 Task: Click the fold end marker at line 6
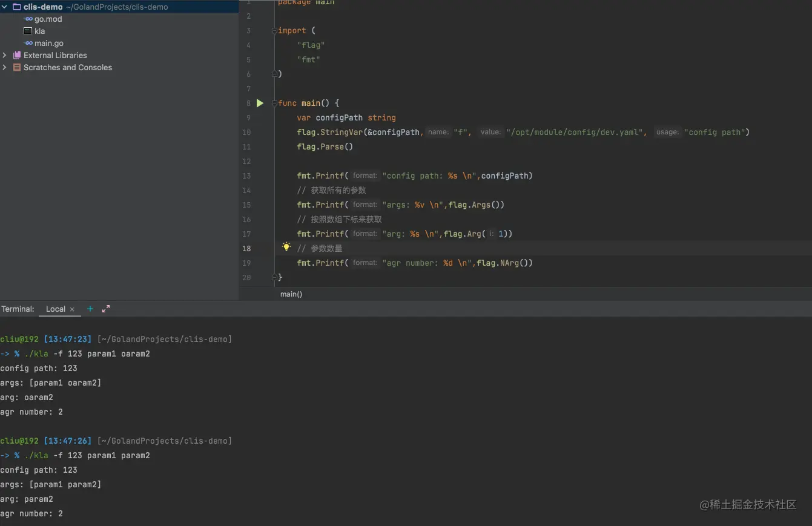point(274,74)
